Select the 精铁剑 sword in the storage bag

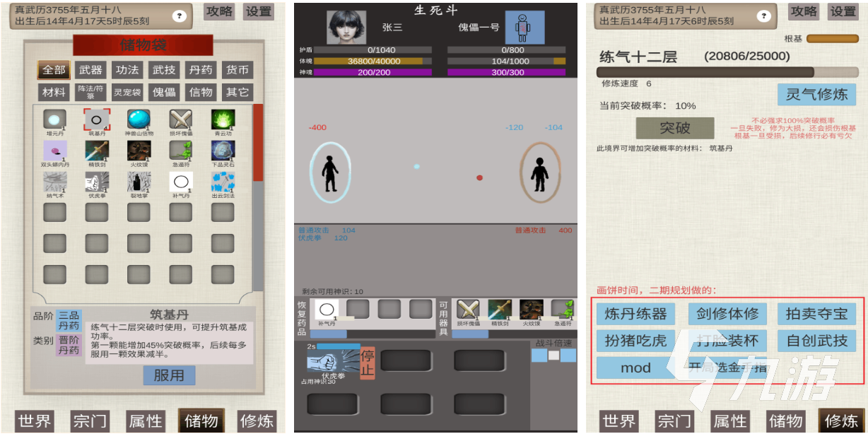pos(97,151)
